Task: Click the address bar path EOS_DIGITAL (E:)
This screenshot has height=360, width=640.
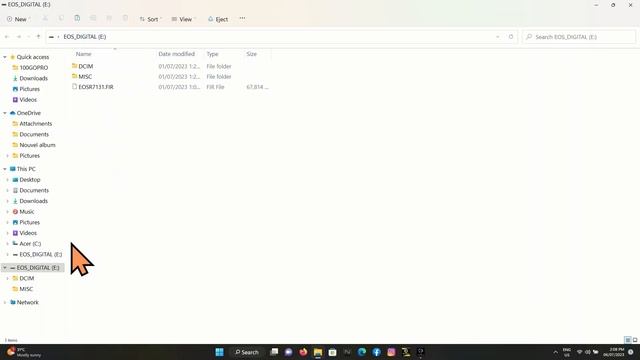Action: coord(84,37)
